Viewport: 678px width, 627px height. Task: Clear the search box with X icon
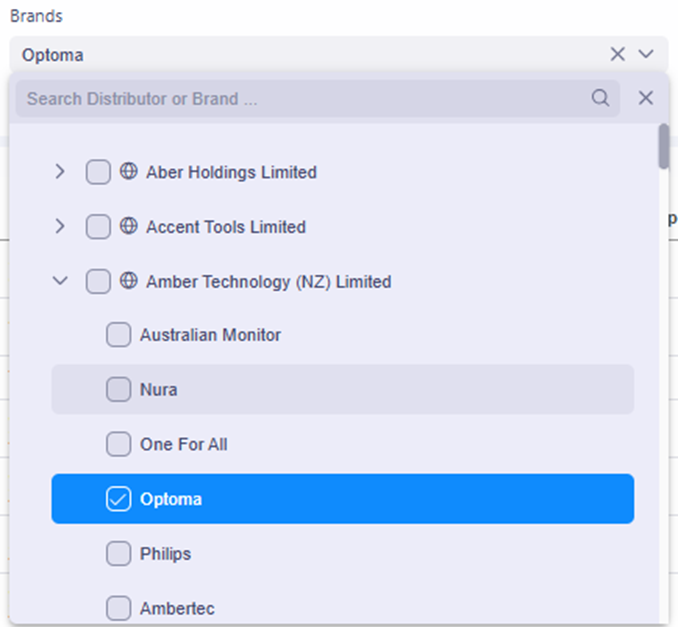pyautogui.click(x=646, y=98)
